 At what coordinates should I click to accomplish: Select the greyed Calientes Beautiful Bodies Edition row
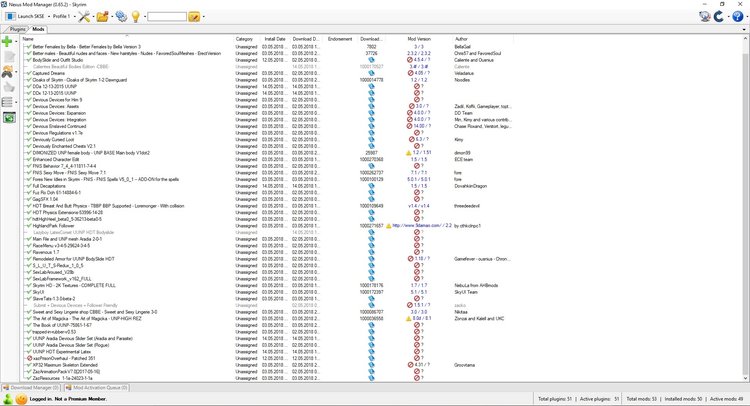[268, 67]
